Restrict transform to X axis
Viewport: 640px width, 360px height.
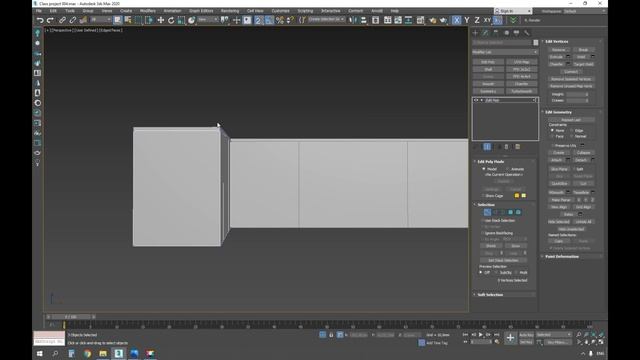(456, 20)
